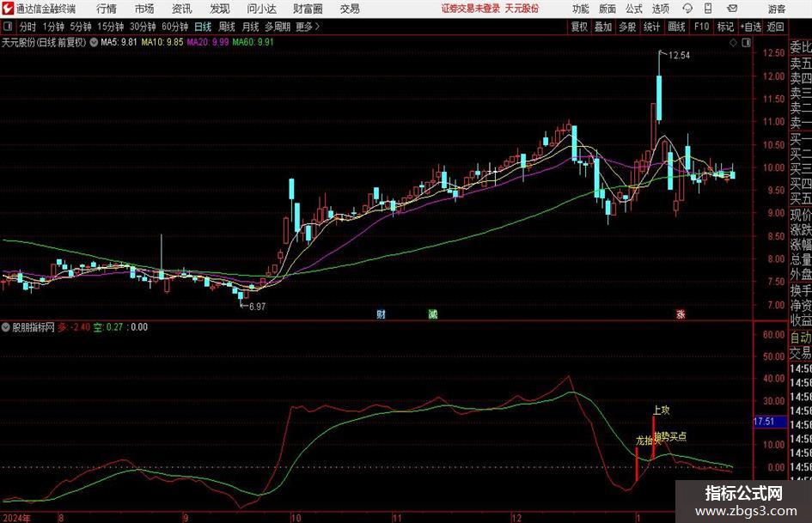Open the 市场 menu
This screenshot has height=523, width=812.
[x=144, y=9]
